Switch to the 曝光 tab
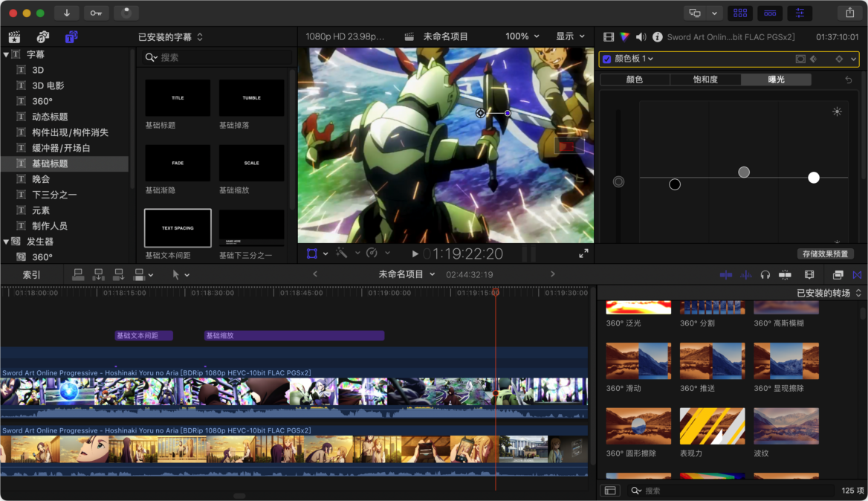The width and height of the screenshot is (868, 501). coord(776,80)
